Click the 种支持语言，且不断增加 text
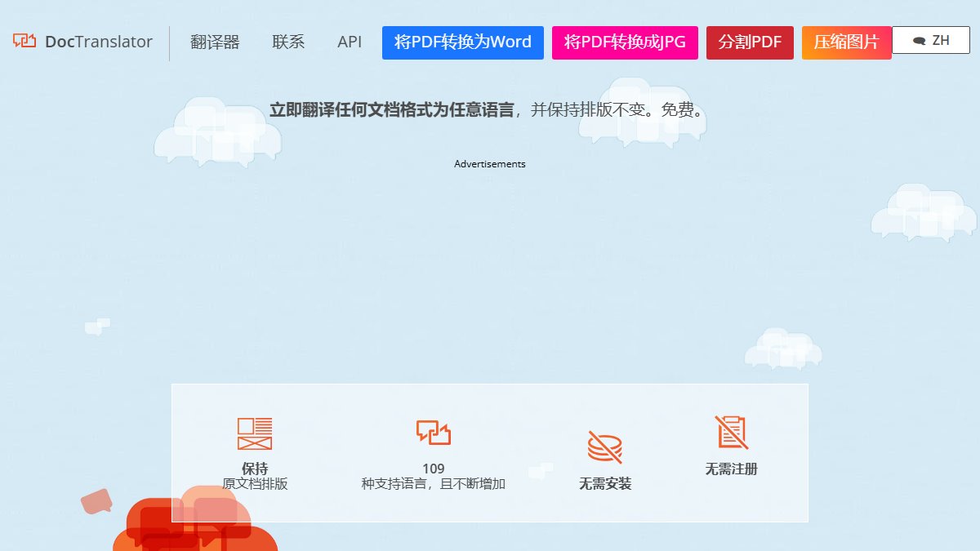This screenshot has width=980, height=551. (x=434, y=484)
